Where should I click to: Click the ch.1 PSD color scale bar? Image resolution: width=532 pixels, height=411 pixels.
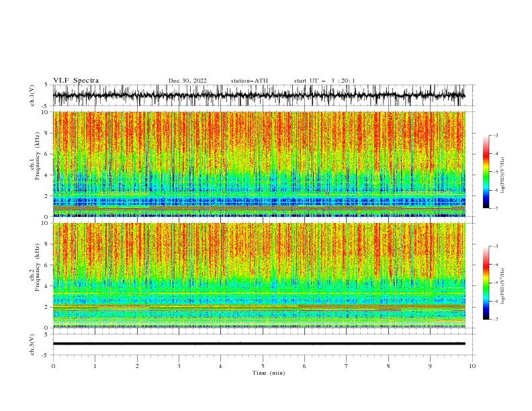[x=486, y=172]
